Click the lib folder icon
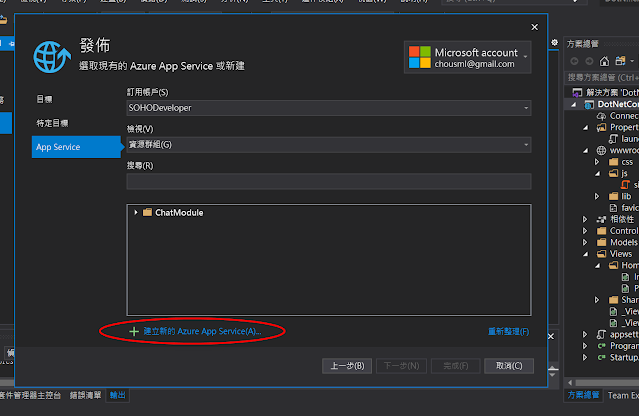Viewport: 639px width, 416px height. tap(613, 196)
